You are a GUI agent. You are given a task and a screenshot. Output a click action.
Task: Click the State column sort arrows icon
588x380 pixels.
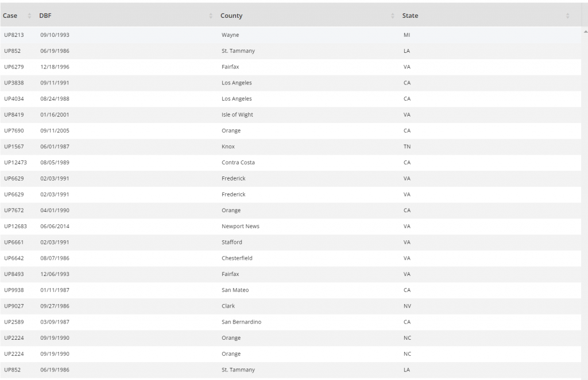click(567, 16)
